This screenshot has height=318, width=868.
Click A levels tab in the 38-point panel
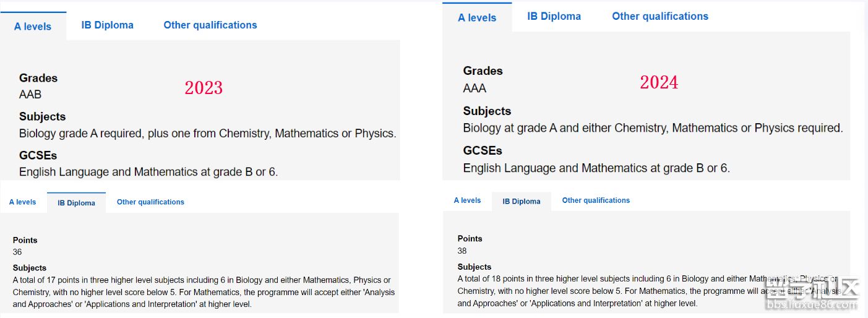coord(467,200)
